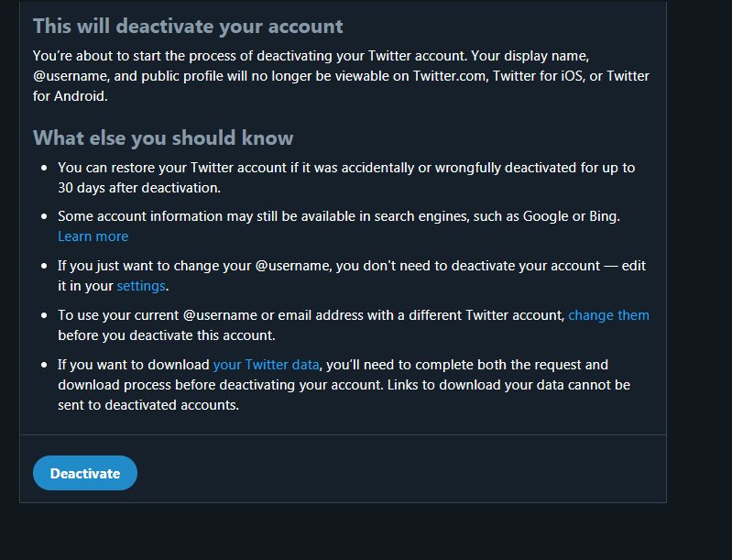
Task: Click the blue Deactivate button
Action: pos(85,473)
